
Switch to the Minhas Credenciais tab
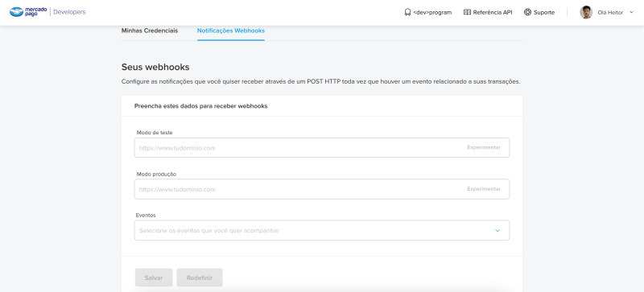[150, 31]
